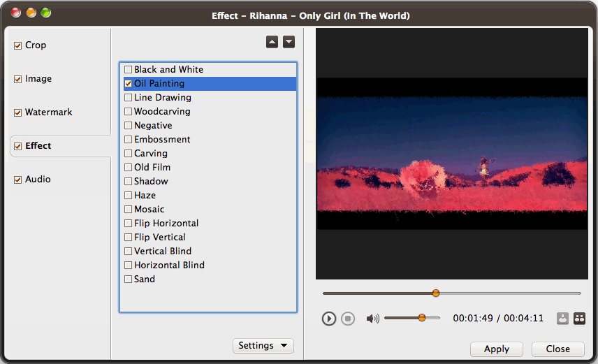Screen dimensions: 598x364
Task: Take a snapshot of the preview
Action: click(562, 318)
